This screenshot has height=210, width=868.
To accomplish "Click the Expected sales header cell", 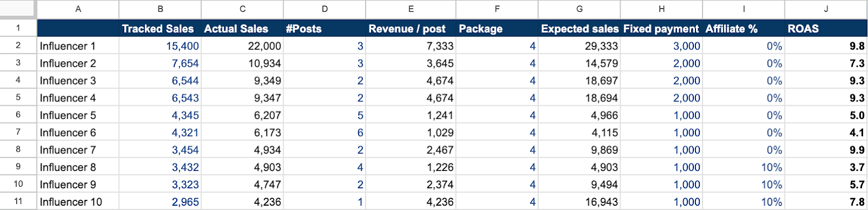I will 579,29.
